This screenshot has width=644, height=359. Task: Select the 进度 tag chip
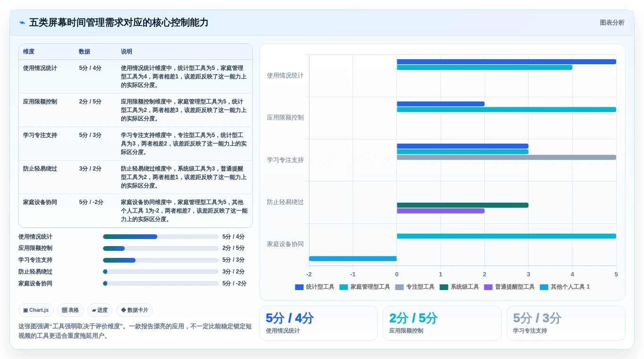pos(100,310)
